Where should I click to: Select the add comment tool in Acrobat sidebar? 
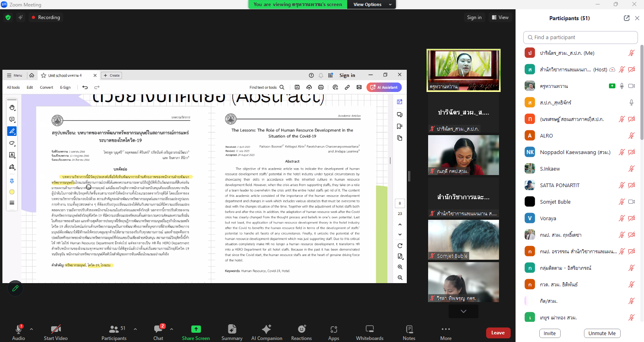tap(12, 120)
